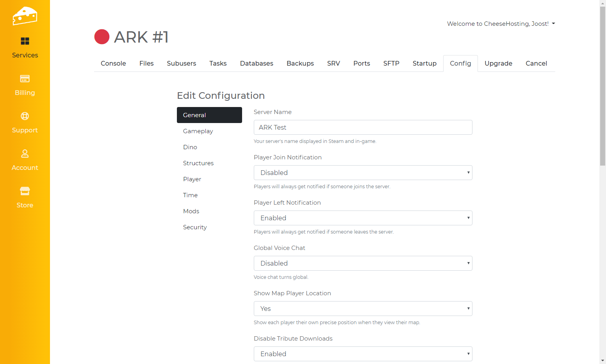Click the Server Name text field
The height and width of the screenshot is (364, 606).
(363, 127)
